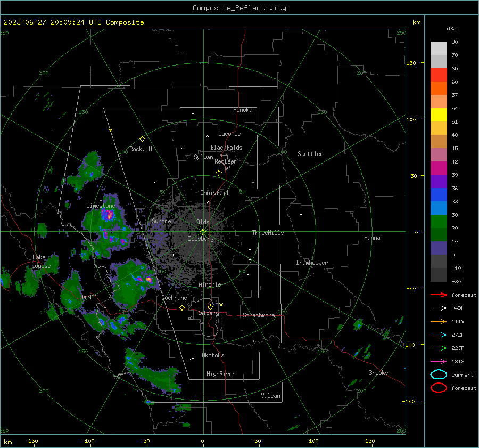Click the Limestone label
479x448 pixels.
101,206
